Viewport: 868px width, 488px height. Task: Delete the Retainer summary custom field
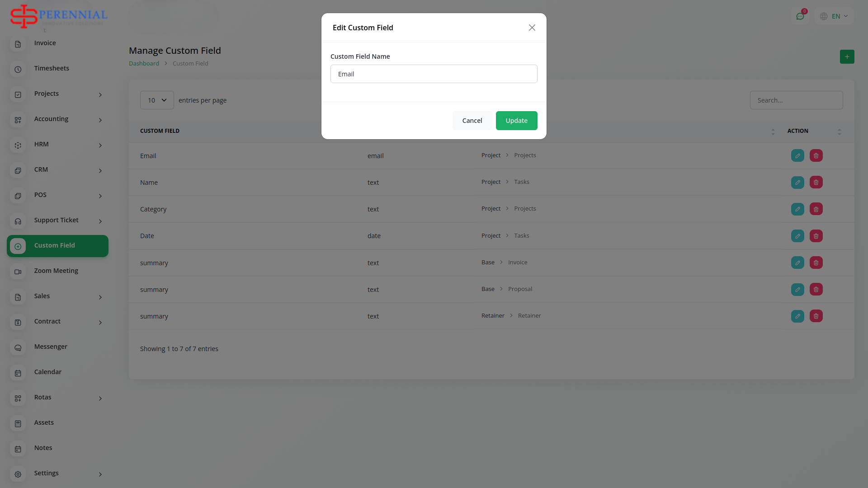(816, 316)
